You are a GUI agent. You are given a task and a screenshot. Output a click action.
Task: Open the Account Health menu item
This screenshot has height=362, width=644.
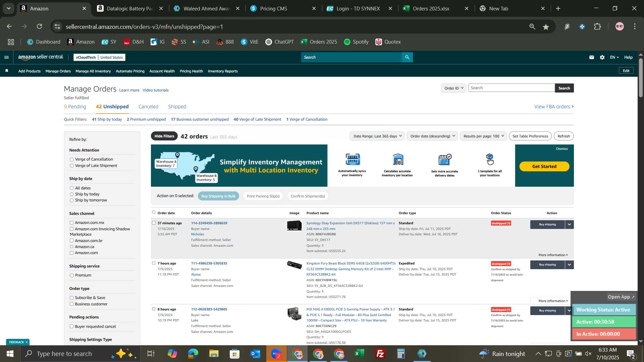pos(162,71)
